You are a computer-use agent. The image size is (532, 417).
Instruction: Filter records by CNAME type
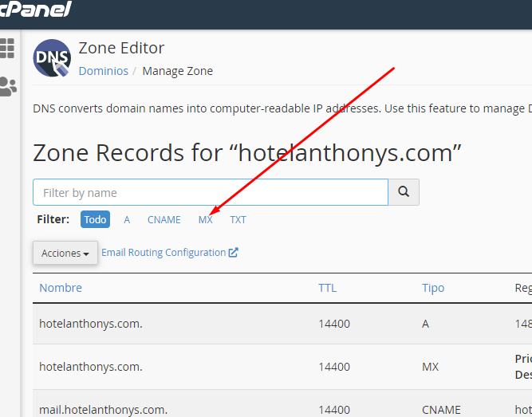pyautogui.click(x=164, y=219)
